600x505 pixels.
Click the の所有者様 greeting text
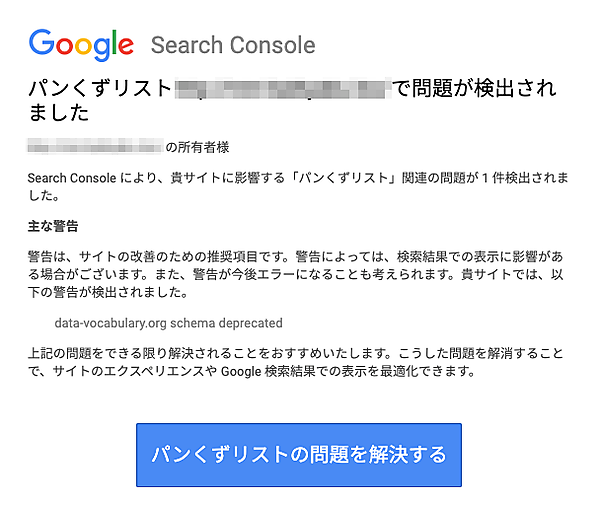(197, 148)
